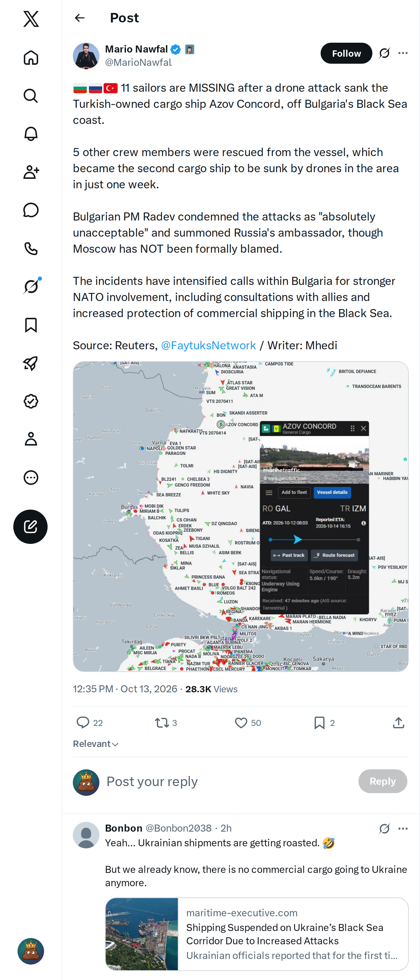Open Bookmarks from the sidebar
The width and height of the screenshot is (420, 980).
(31, 325)
